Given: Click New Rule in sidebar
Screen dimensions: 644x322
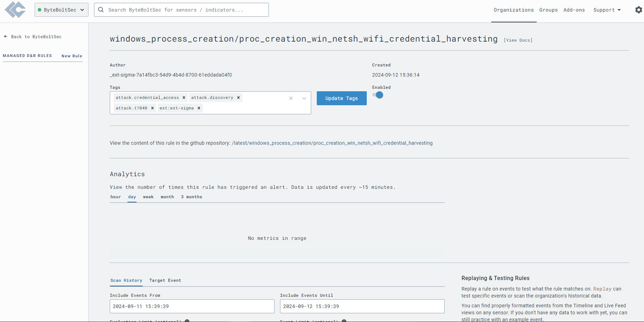Looking at the screenshot, I should (x=72, y=56).
